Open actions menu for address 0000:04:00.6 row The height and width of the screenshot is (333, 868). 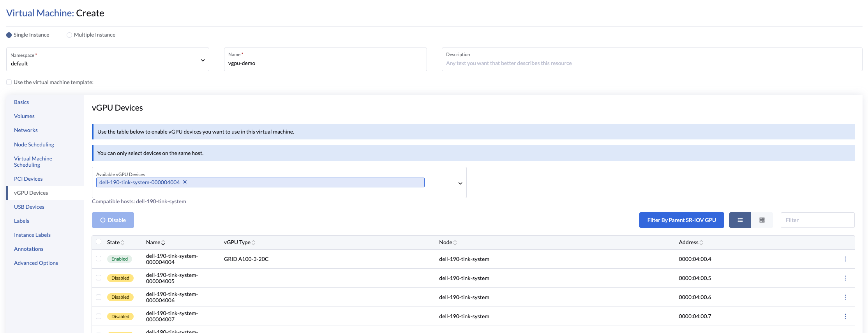click(845, 297)
